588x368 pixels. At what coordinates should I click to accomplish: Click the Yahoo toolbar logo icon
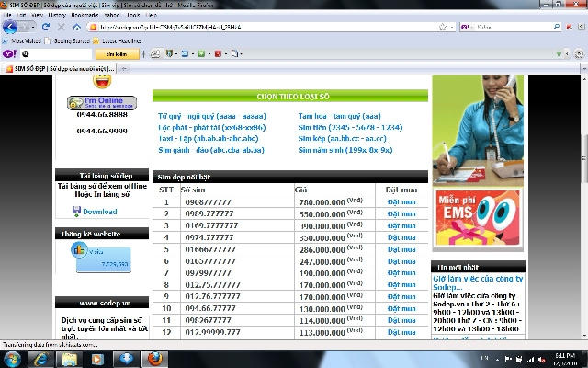(8, 54)
